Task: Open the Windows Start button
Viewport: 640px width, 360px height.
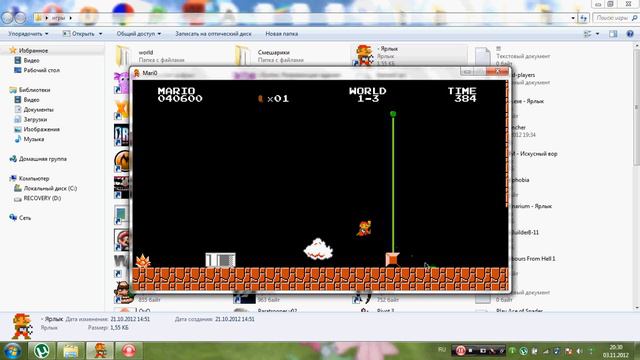Action: pos(12,351)
